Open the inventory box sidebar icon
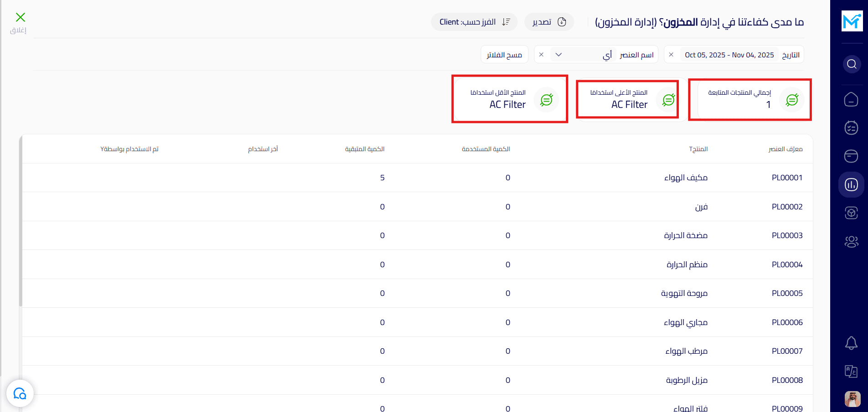This screenshot has width=868, height=412. pos(851,213)
